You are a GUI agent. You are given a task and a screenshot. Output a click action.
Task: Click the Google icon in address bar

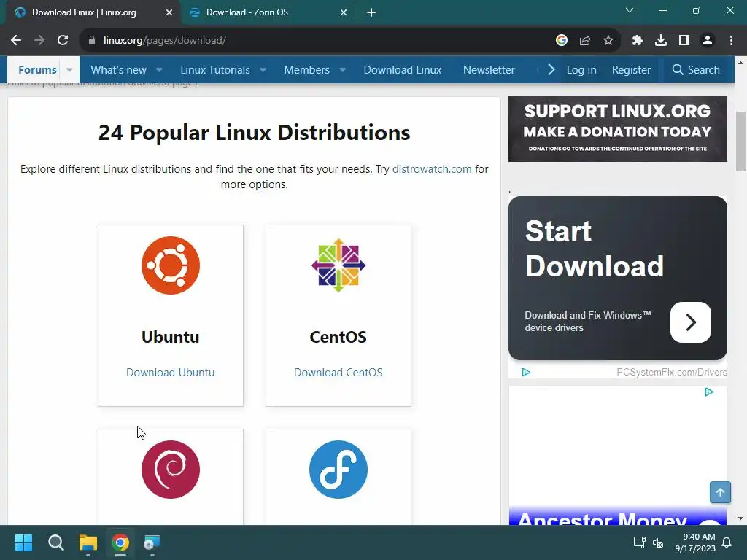click(562, 41)
